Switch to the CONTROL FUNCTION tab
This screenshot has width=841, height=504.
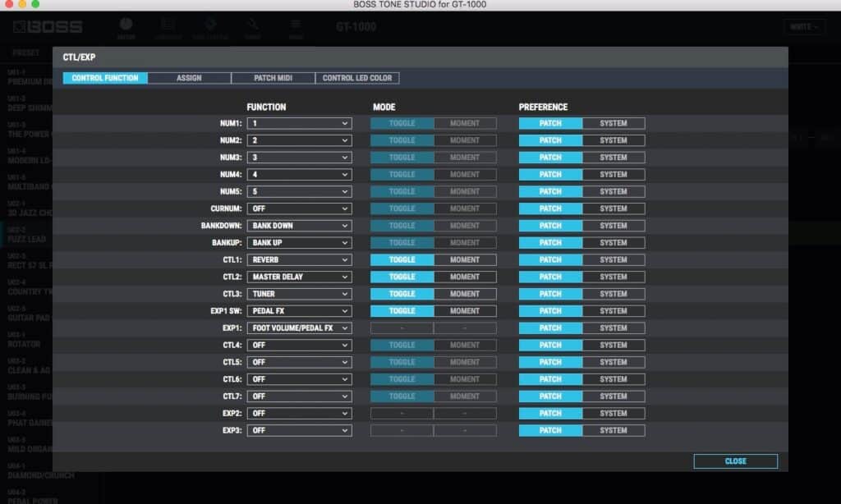tap(105, 78)
